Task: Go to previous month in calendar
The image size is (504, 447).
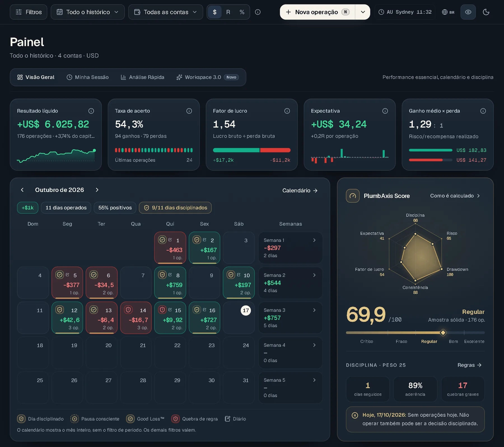Action: coord(22,190)
